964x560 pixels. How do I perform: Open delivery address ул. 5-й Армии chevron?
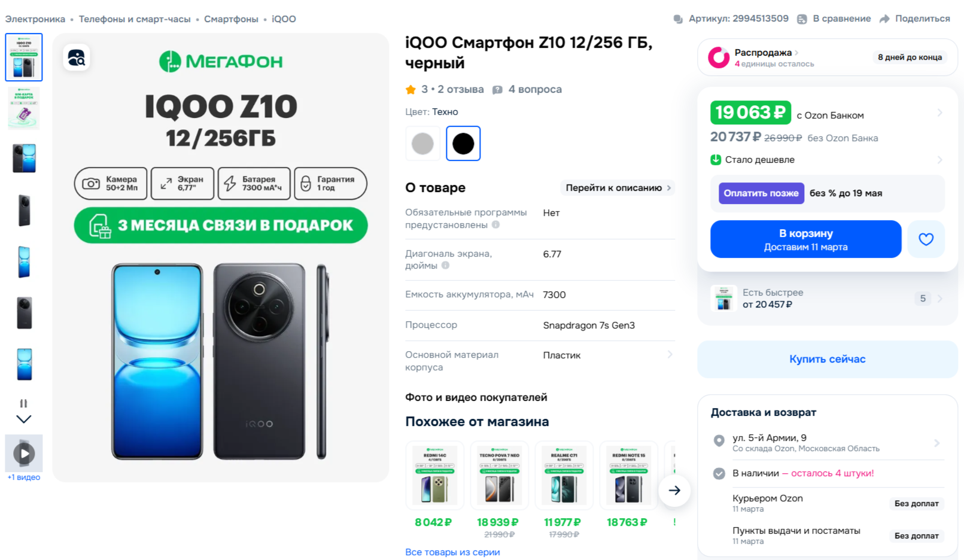pyautogui.click(x=936, y=443)
